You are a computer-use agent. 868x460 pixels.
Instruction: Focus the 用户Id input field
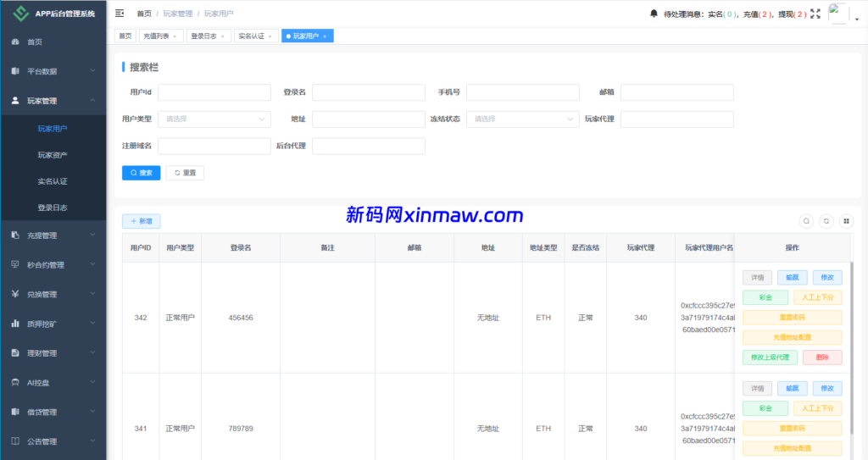(214, 91)
